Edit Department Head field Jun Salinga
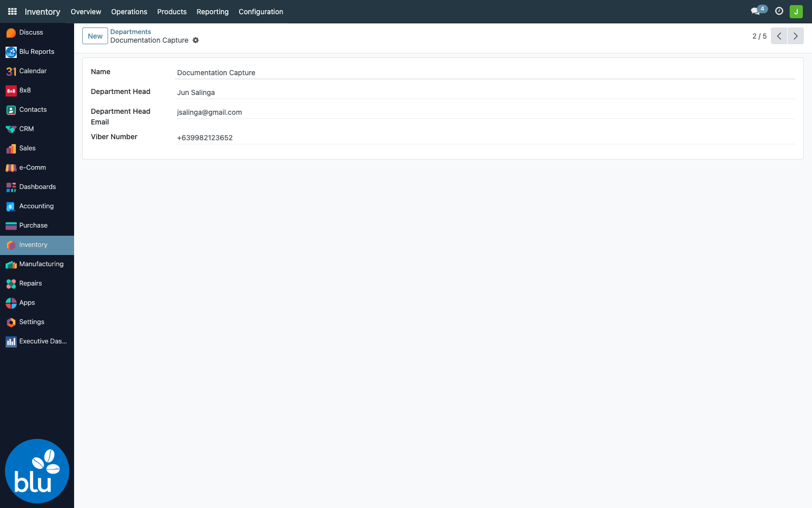The image size is (812, 508). pyautogui.click(x=485, y=92)
